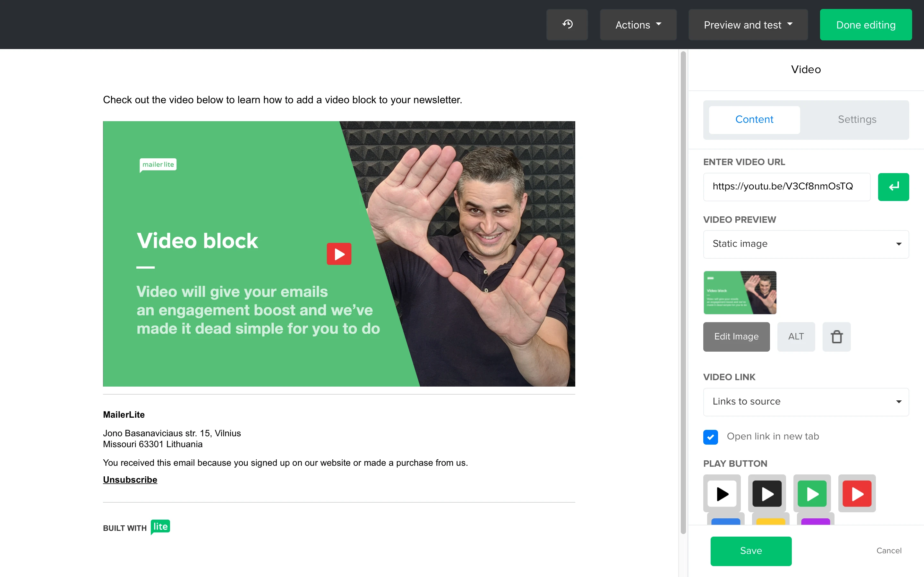The image size is (924, 577).
Task: Choose the red play button style
Action: click(x=857, y=493)
